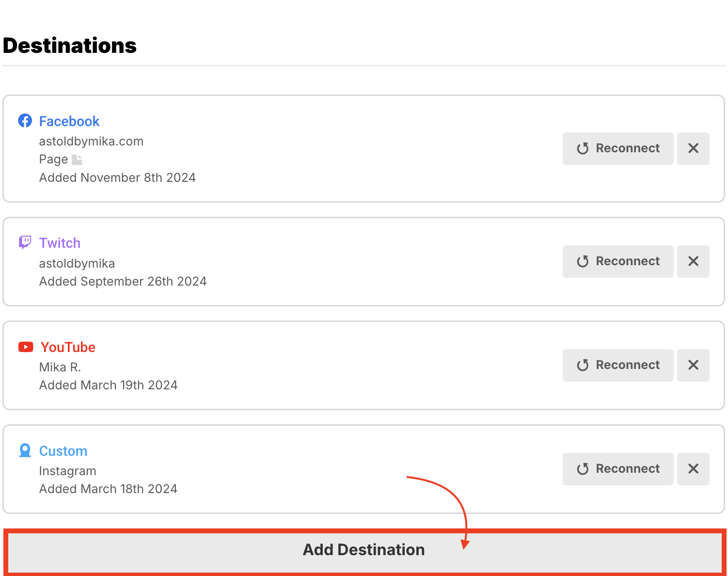Open the Facebook destination link
The width and height of the screenshot is (728, 576).
tap(69, 121)
